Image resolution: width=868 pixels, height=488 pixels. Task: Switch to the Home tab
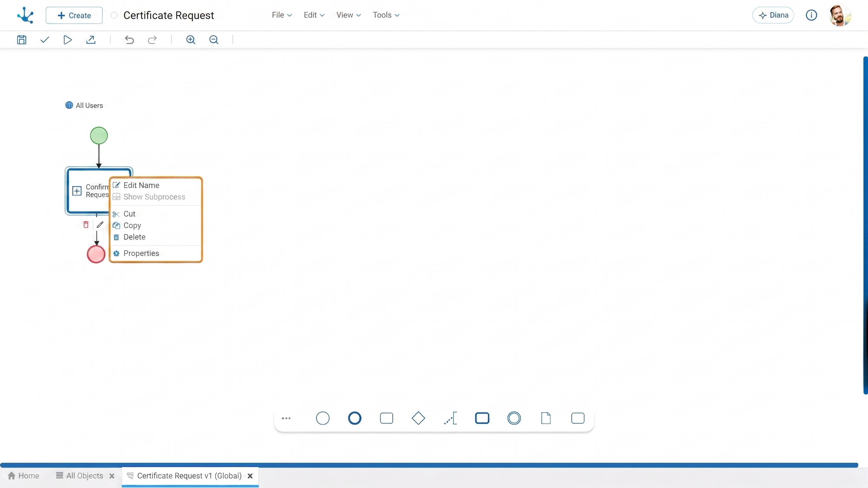point(24,476)
